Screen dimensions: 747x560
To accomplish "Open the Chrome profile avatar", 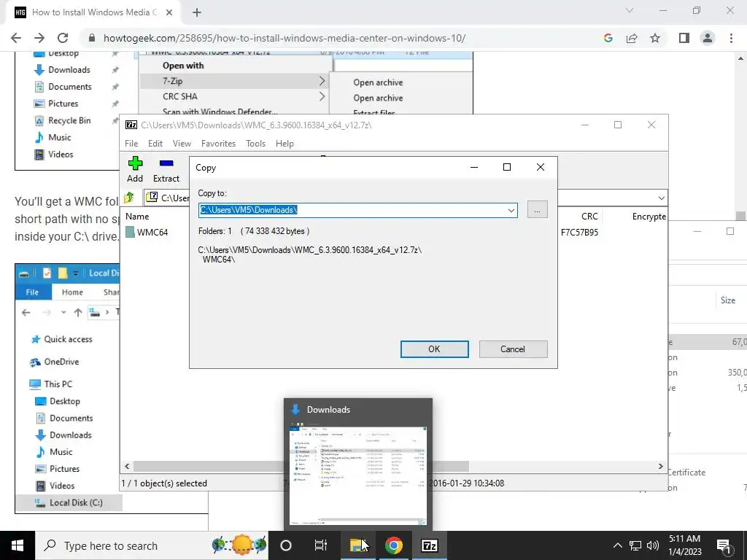I will pyautogui.click(x=708, y=38).
